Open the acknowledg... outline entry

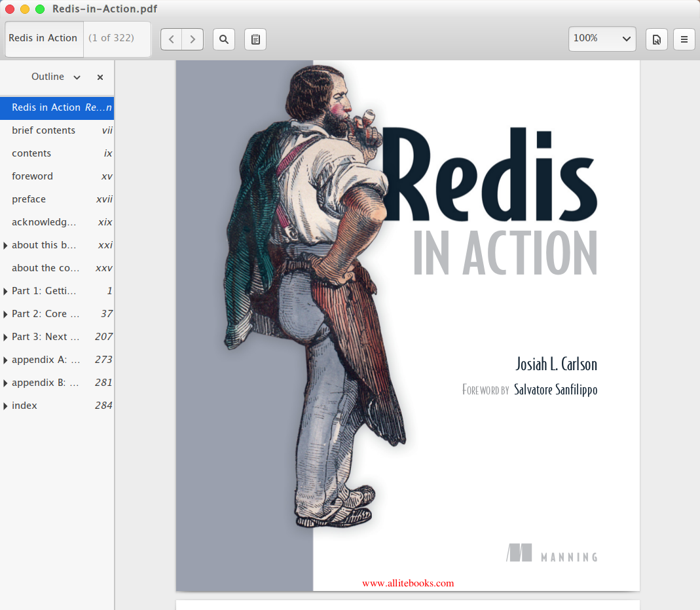[57, 222]
